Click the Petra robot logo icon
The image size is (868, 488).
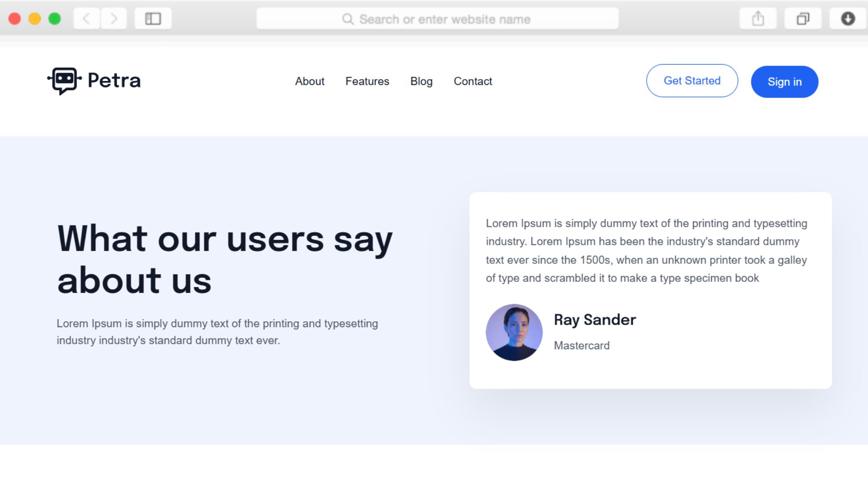(64, 81)
